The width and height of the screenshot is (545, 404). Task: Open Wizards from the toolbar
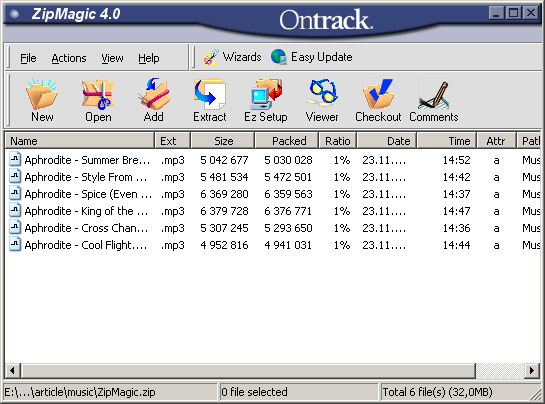pyautogui.click(x=233, y=57)
